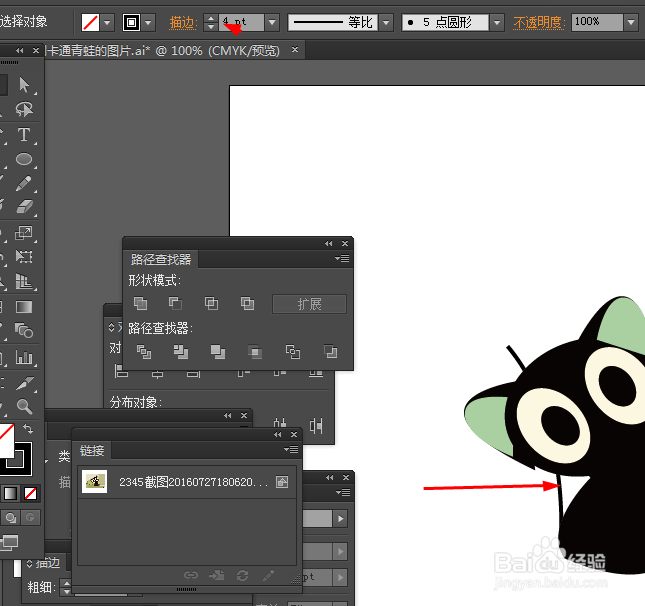Open 等比 width profile dropdown

coord(386,23)
